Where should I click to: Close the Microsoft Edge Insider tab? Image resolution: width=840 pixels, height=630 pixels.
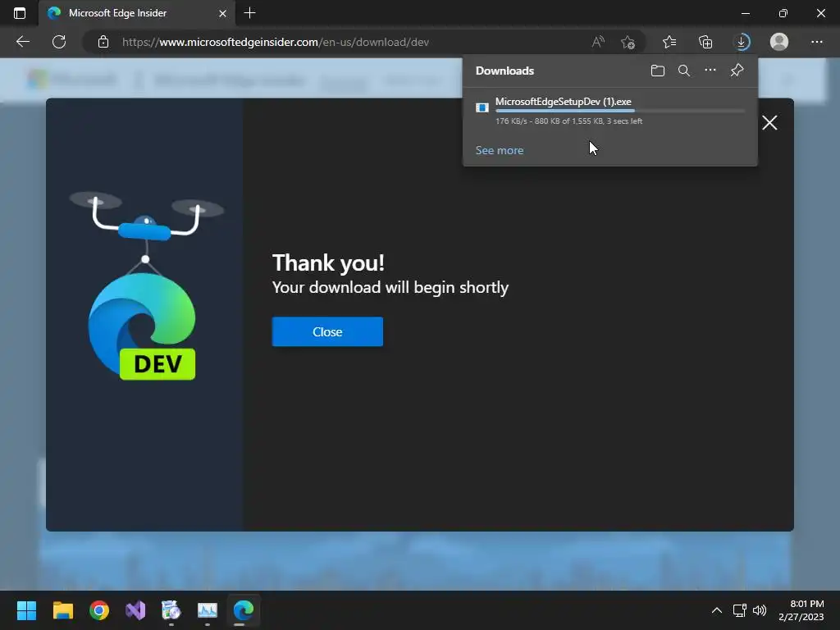point(223,13)
